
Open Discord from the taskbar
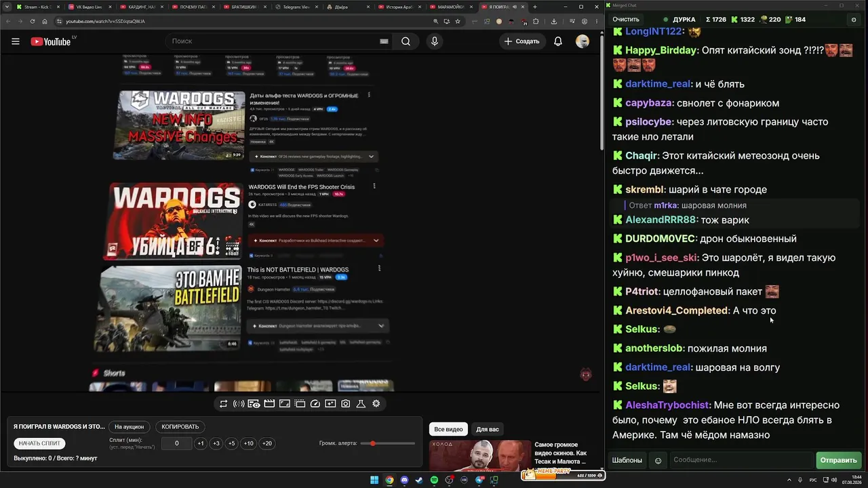tap(405, 481)
